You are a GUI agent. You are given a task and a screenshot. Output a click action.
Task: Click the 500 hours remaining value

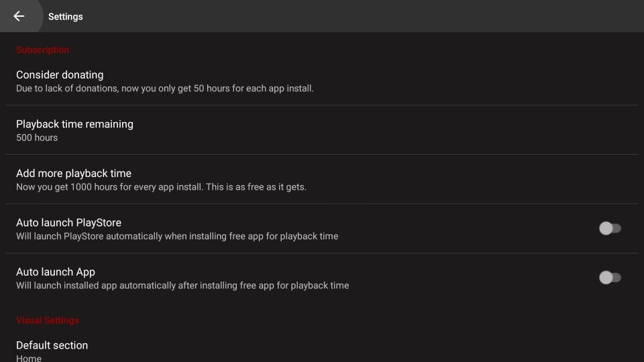(x=37, y=137)
